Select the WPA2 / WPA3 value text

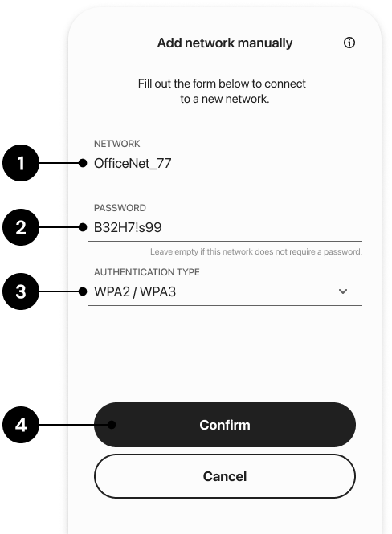point(135,291)
